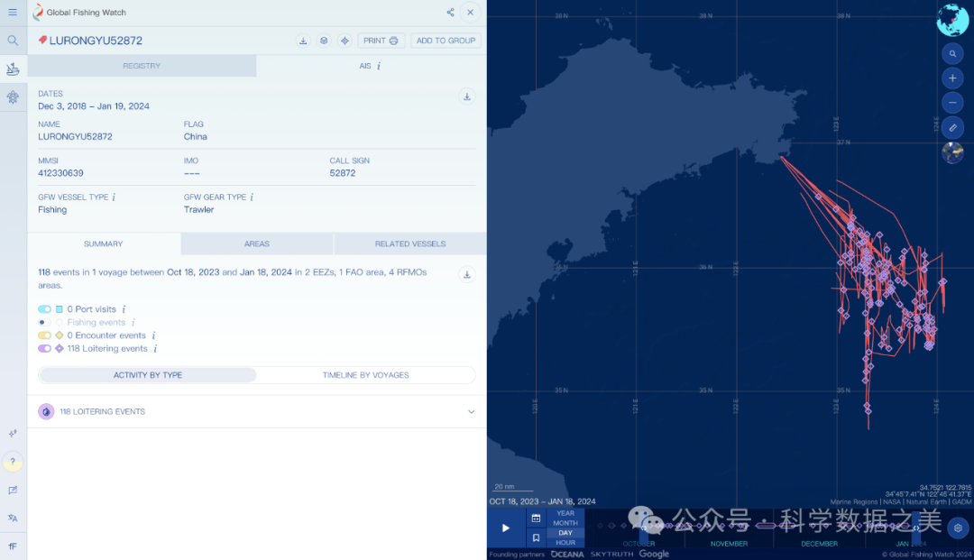Toggle Port visits events off

click(x=44, y=309)
